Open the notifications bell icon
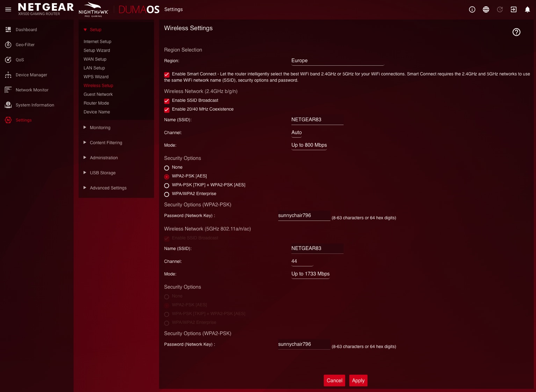Image resolution: width=536 pixels, height=392 pixels. pyautogui.click(x=528, y=9)
